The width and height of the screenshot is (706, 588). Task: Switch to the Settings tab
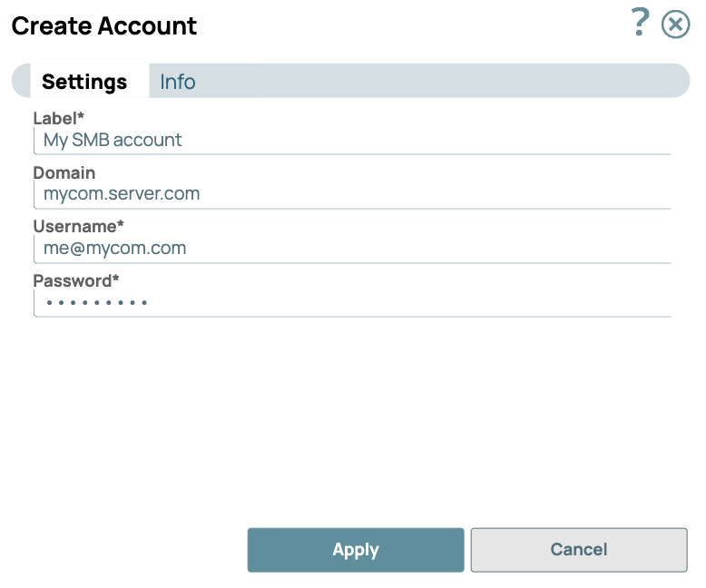click(84, 82)
